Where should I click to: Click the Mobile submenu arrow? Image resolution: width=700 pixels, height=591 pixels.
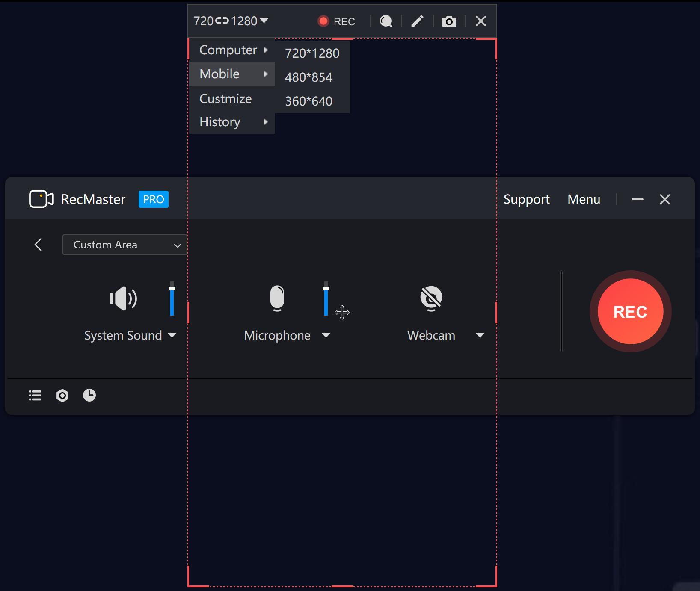coord(266,74)
